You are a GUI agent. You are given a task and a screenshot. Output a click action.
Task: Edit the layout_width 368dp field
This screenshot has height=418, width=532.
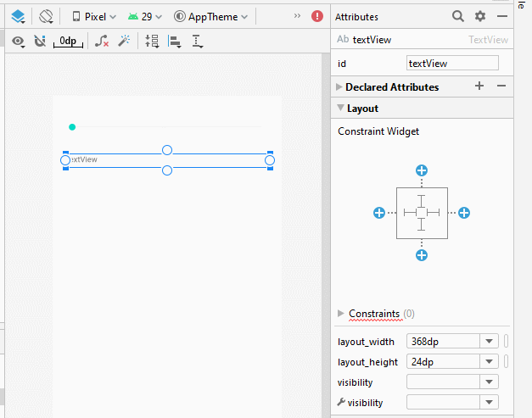pos(443,341)
